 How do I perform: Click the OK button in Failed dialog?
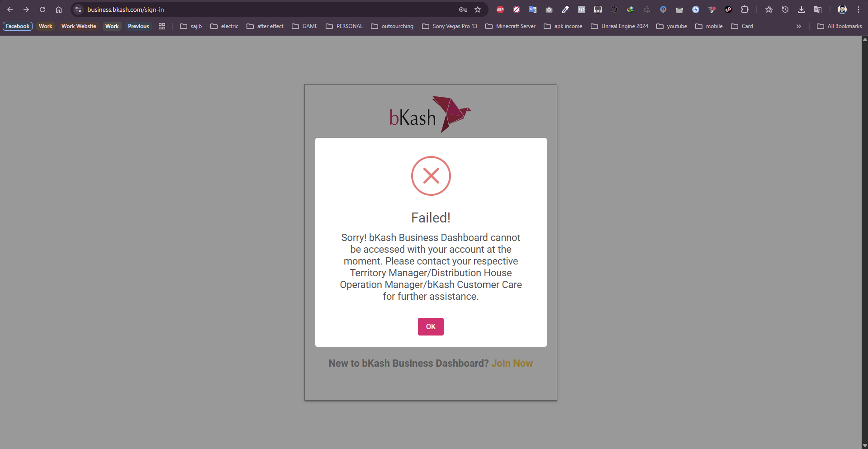point(430,326)
